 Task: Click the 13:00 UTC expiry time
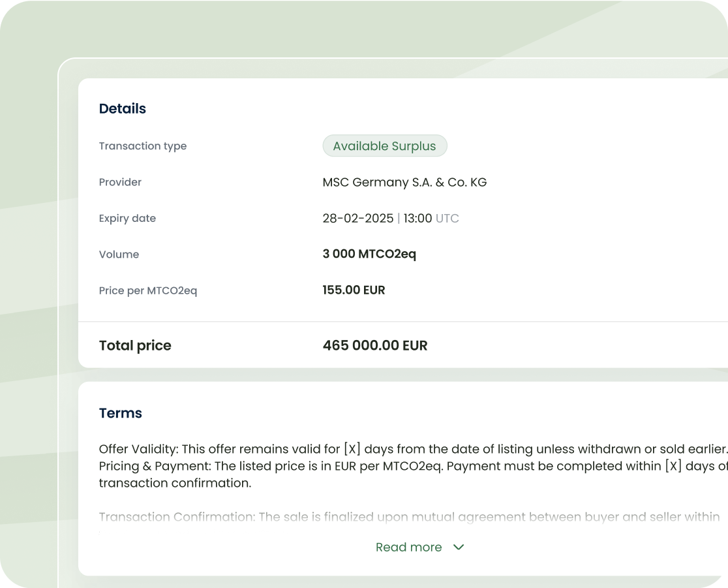431,219
